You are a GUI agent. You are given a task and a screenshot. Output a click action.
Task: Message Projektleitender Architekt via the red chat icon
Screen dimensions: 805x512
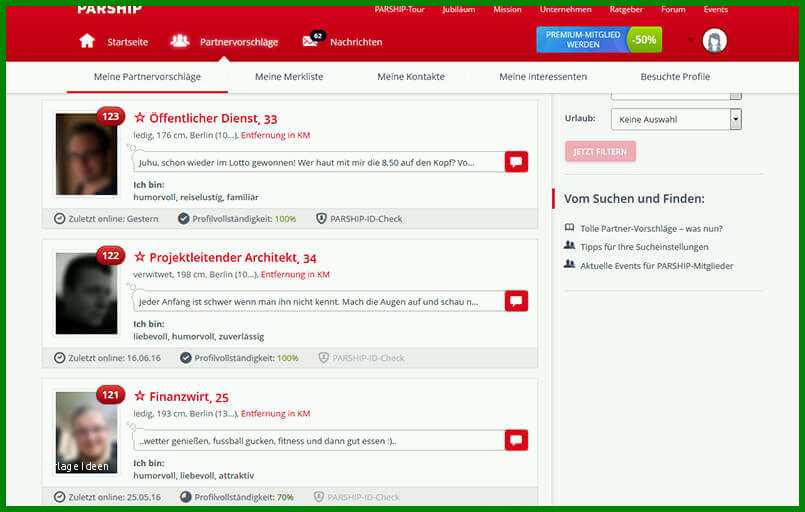[516, 301]
